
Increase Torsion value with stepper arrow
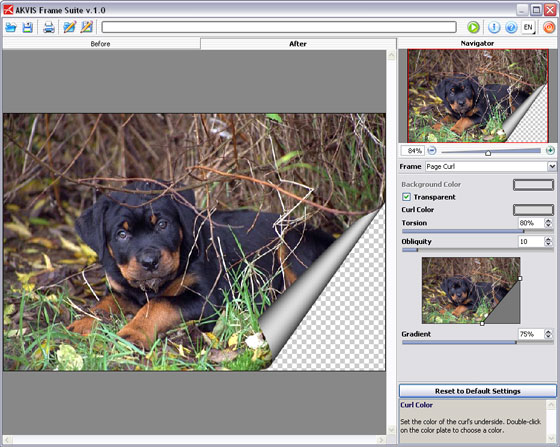tap(548, 220)
